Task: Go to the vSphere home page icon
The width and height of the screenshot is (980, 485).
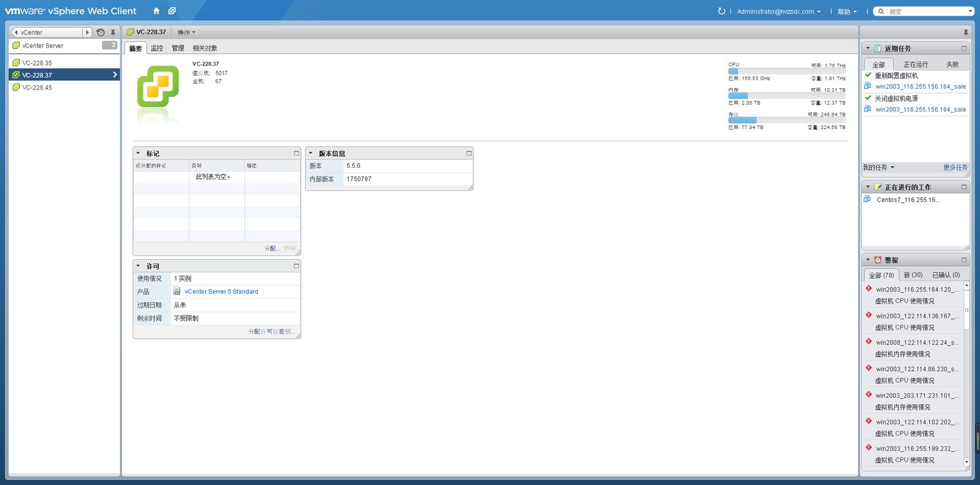Action: 156,11
